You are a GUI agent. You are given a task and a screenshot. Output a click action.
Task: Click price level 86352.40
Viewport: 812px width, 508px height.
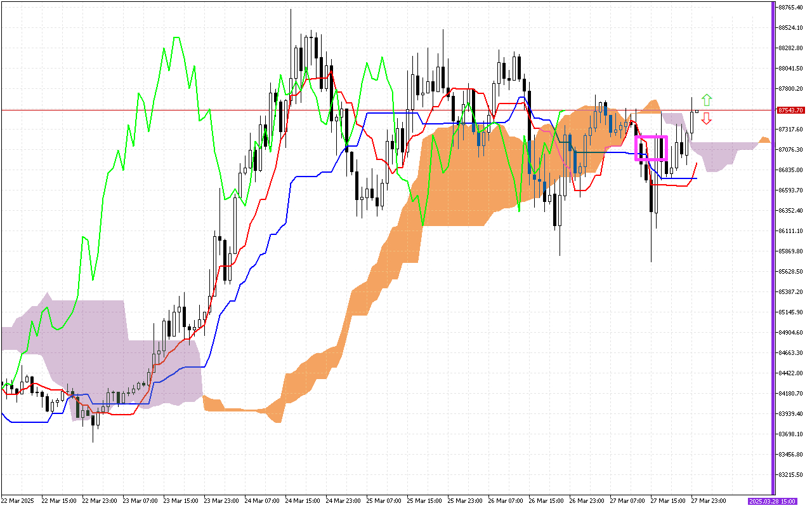790,211
